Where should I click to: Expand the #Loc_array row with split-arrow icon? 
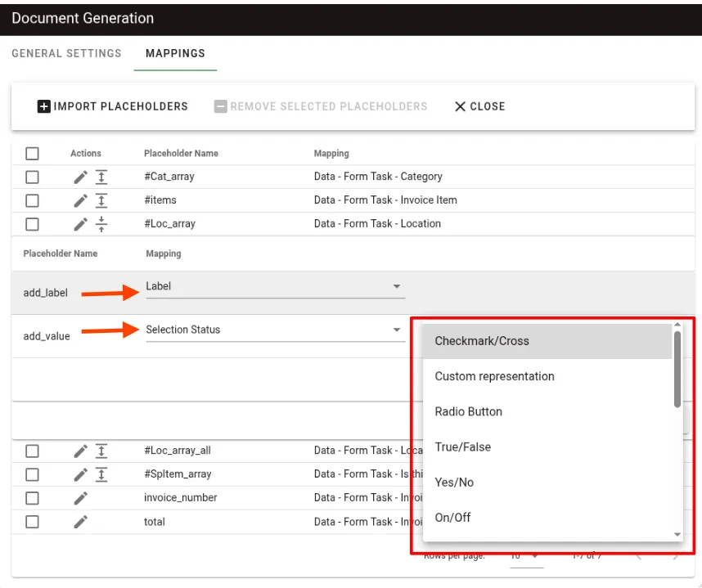tap(101, 223)
